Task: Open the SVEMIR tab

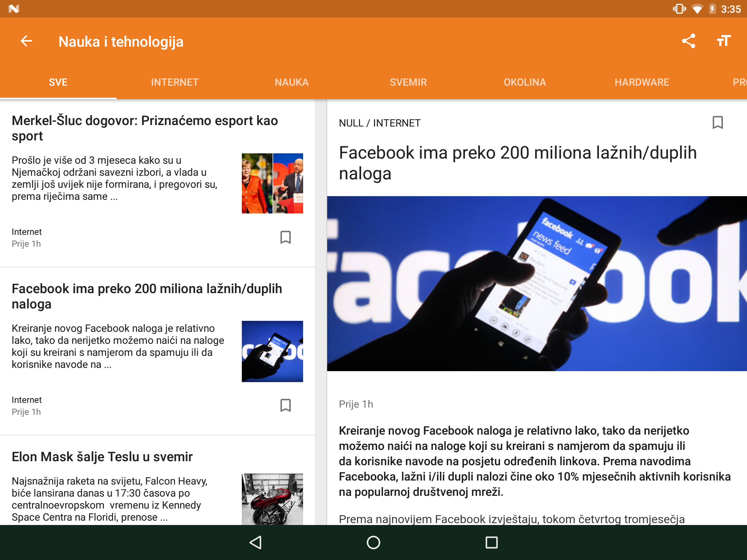Action: (x=408, y=82)
